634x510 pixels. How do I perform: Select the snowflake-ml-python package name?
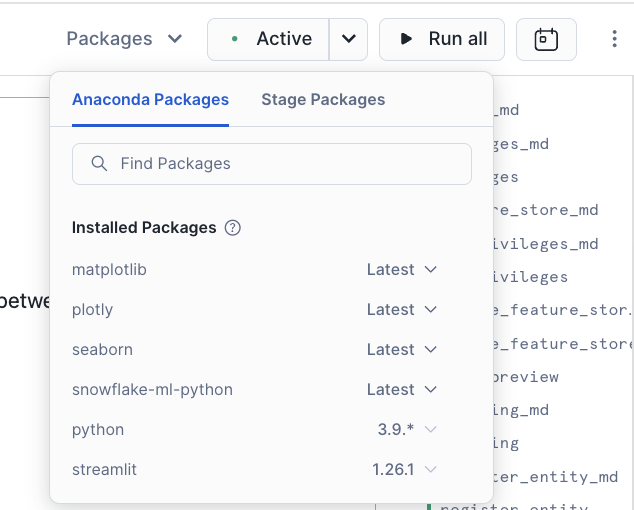pos(152,390)
